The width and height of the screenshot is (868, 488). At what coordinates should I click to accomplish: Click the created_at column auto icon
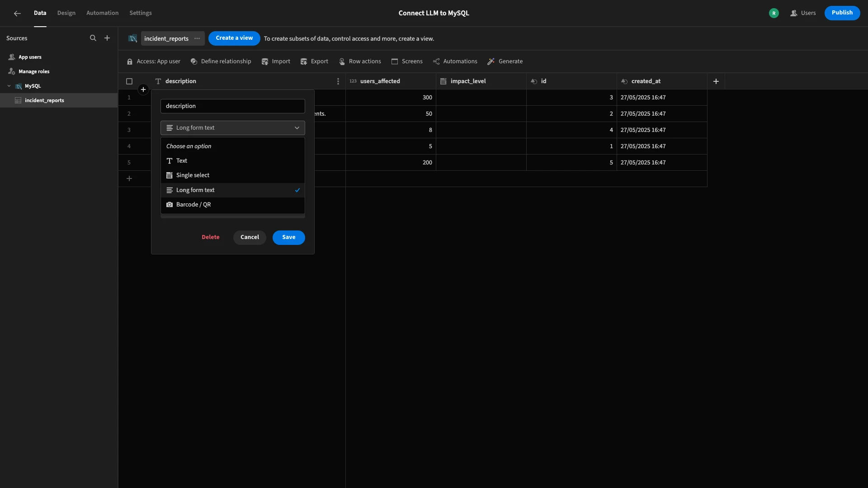[624, 81]
